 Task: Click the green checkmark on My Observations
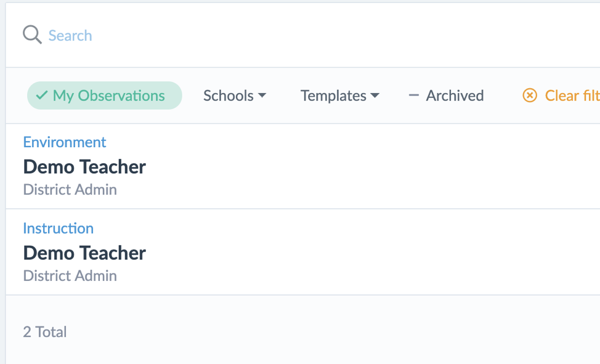(x=41, y=95)
